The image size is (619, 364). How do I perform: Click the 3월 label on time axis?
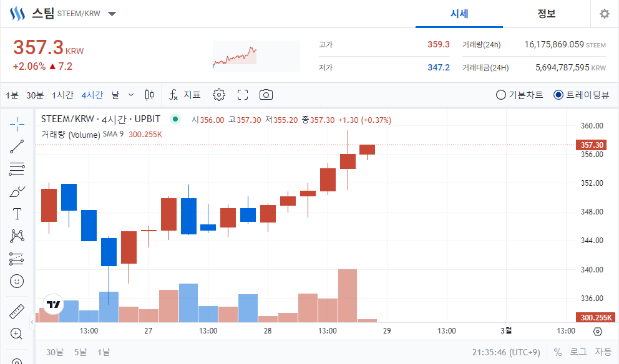coord(506,331)
